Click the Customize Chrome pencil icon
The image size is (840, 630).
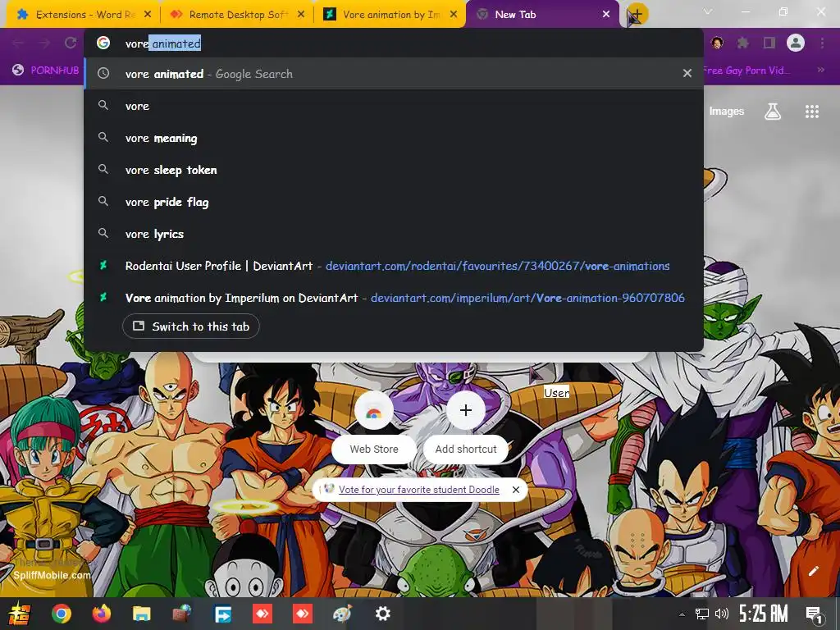click(813, 571)
